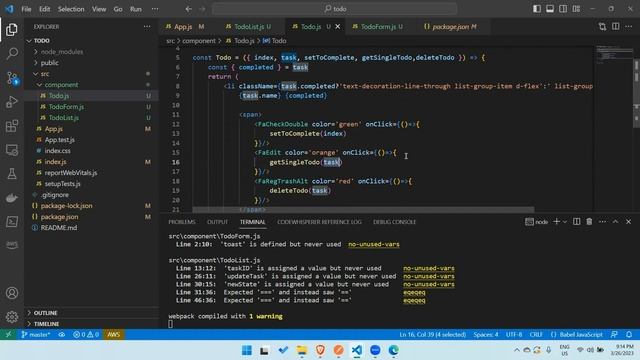Open the AWS toolkit view

pyautogui.click(x=12, y=245)
